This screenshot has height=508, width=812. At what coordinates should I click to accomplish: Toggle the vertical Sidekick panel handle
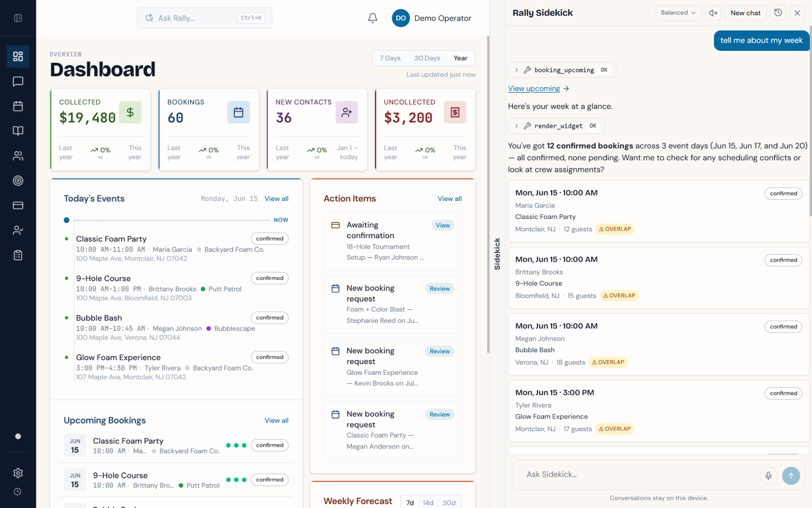497,254
